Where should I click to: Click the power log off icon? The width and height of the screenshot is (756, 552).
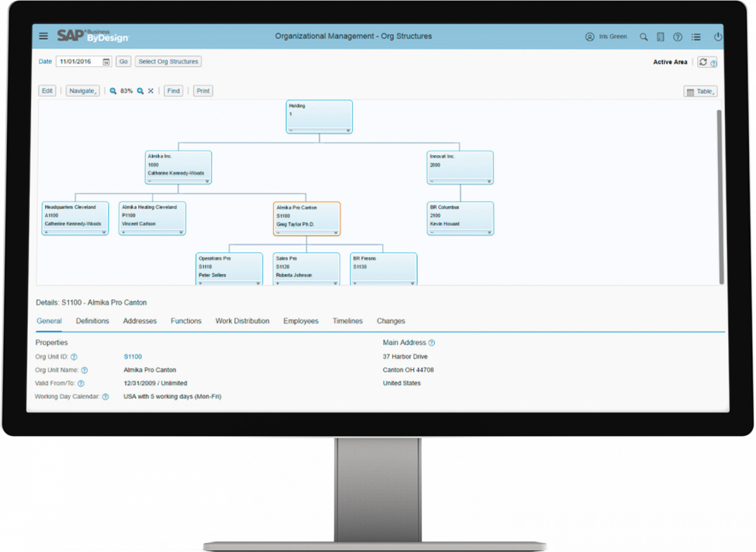click(718, 37)
